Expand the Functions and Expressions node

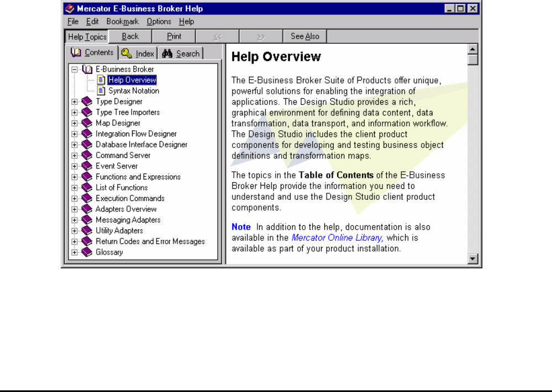pyautogui.click(x=74, y=177)
